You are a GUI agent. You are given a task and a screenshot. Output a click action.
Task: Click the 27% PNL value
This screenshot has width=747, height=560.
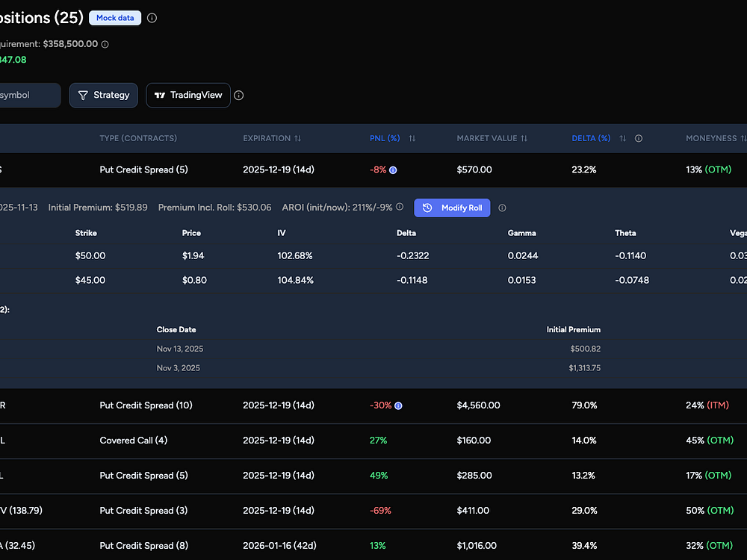coord(378,441)
